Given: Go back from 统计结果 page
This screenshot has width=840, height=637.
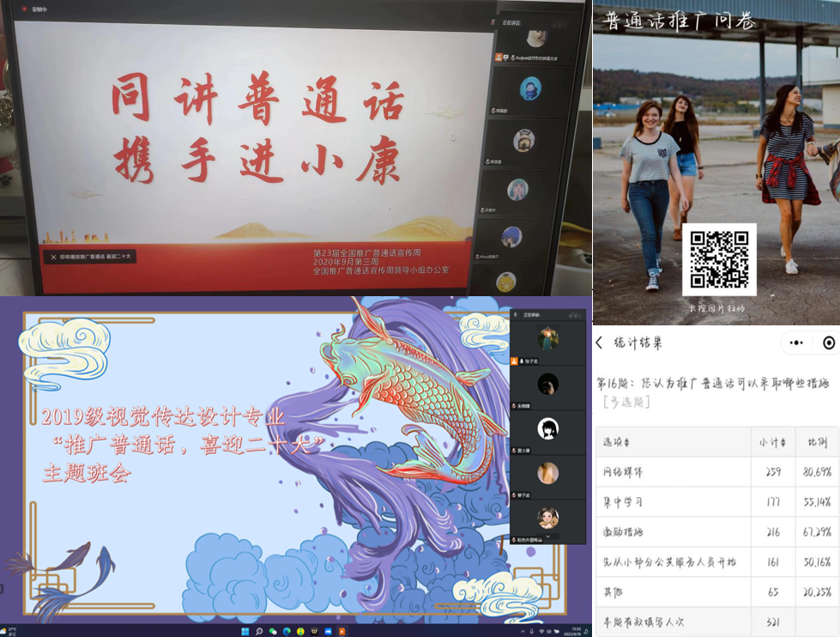Looking at the screenshot, I should click(600, 343).
